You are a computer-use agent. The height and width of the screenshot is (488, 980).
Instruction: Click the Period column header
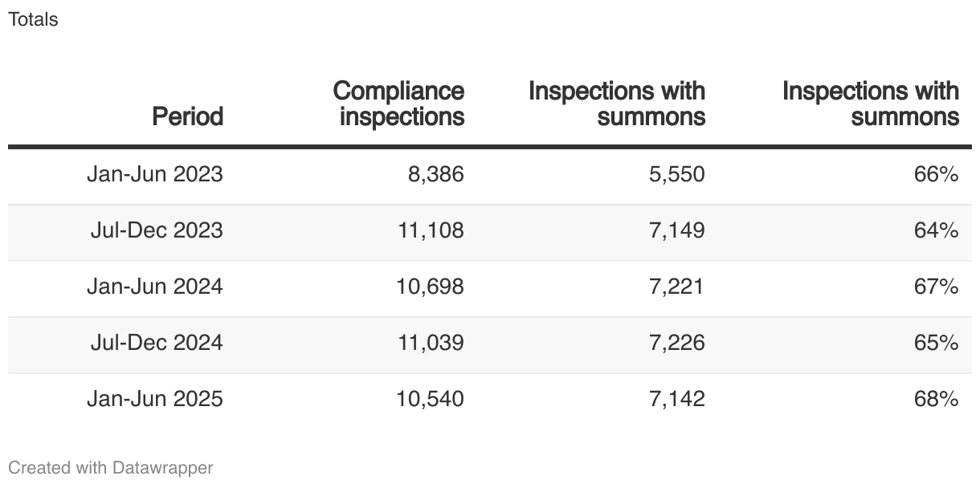click(188, 117)
